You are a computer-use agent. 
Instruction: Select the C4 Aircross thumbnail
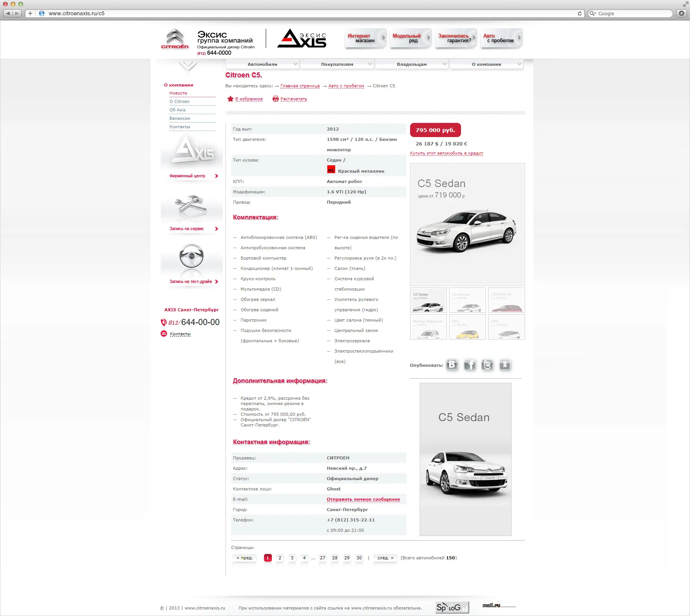[468, 300]
